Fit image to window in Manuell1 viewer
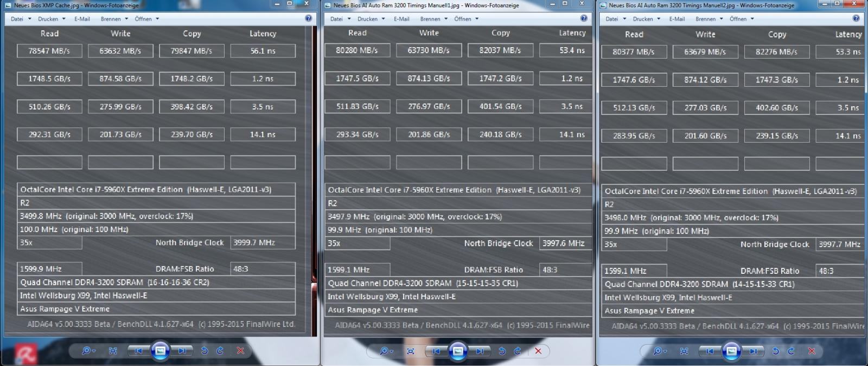The height and width of the screenshot is (366, 868). [x=411, y=351]
